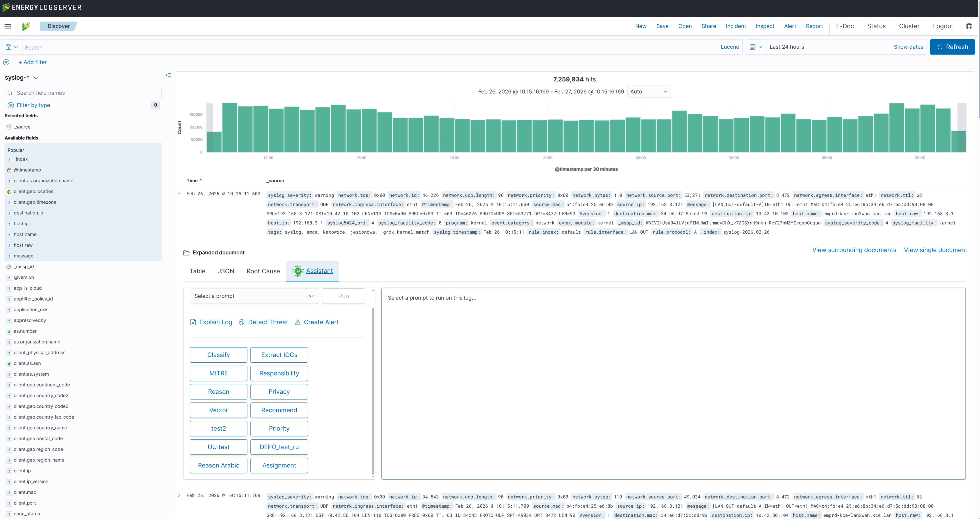Click the client.geo.location geo icon
Image resolution: width=980 pixels, height=519 pixels.
(9, 192)
